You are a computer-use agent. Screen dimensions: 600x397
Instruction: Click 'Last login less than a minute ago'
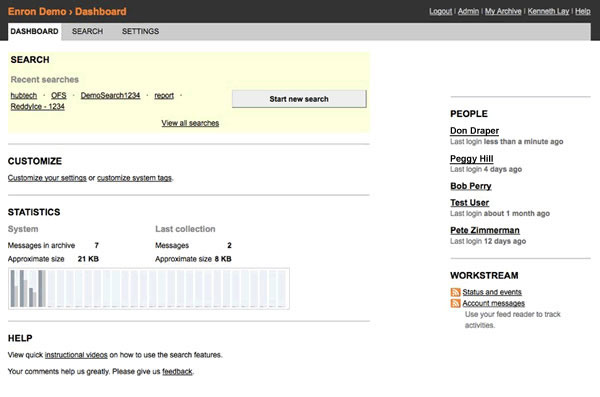coord(507,142)
